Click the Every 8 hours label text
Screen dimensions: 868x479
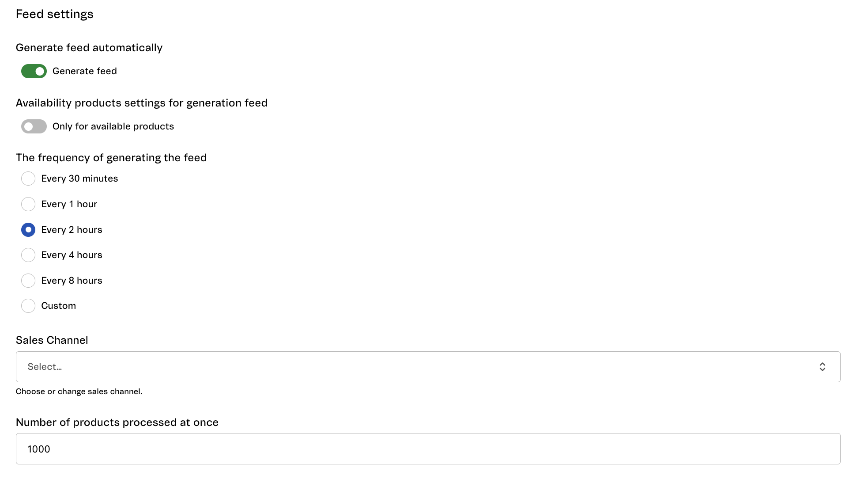pyautogui.click(x=72, y=281)
